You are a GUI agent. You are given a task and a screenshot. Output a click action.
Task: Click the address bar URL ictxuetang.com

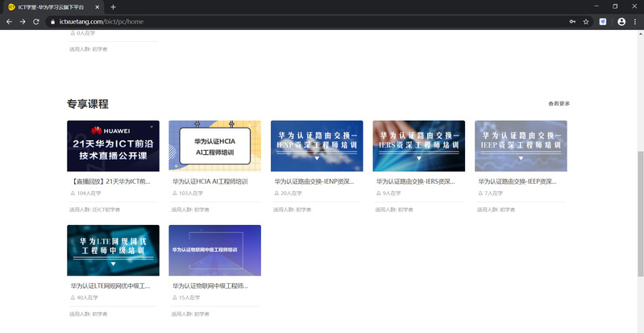[x=102, y=22]
